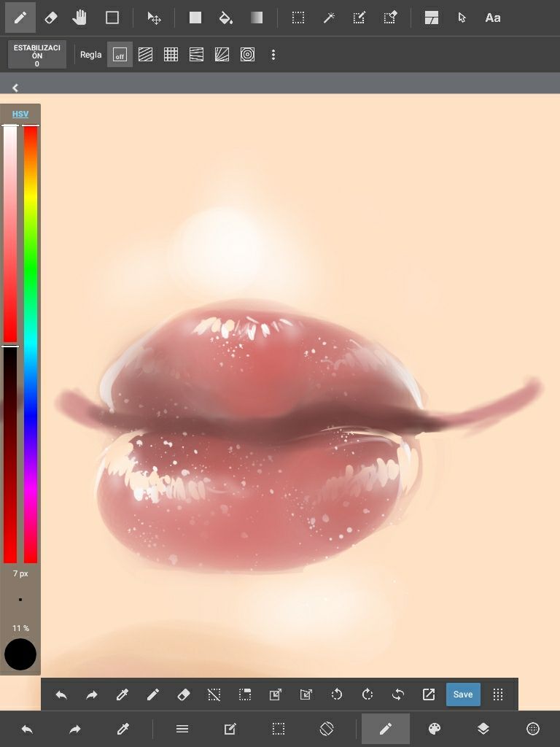The height and width of the screenshot is (747, 560).
Task: Select the Gradient tool
Action: [x=257, y=18]
